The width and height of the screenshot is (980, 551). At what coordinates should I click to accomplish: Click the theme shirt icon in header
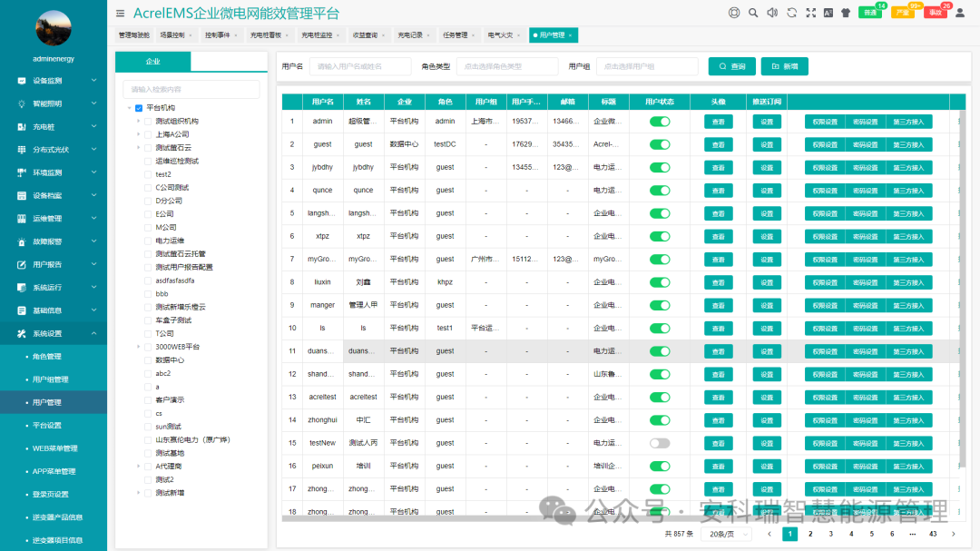[846, 13]
